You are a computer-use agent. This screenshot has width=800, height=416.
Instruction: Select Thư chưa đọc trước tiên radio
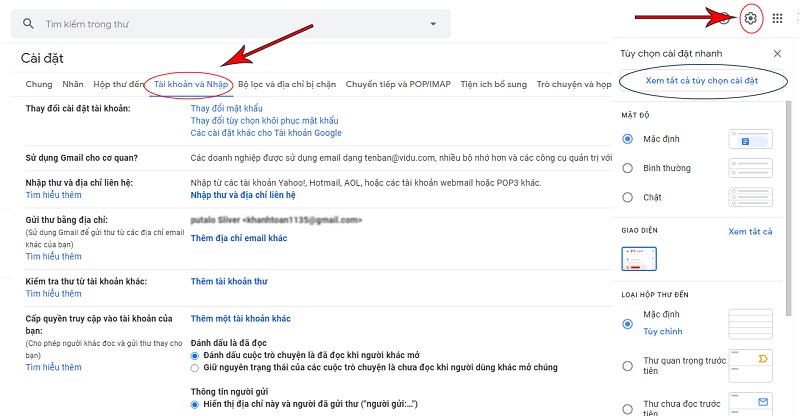pyautogui.click(x=628, y=408)
